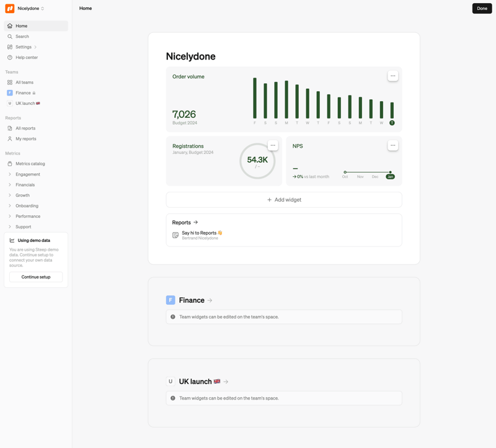The width and height of the screenshot is (496, 448).
Task: Open the NPS widget options menu
Action: pyautogui.click(x=393, y=145)
